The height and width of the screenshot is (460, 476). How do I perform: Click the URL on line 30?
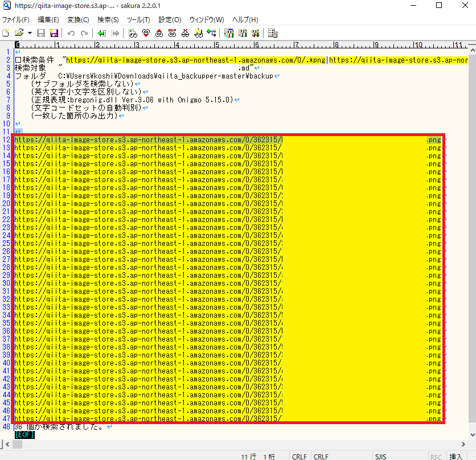coord(228,283)
